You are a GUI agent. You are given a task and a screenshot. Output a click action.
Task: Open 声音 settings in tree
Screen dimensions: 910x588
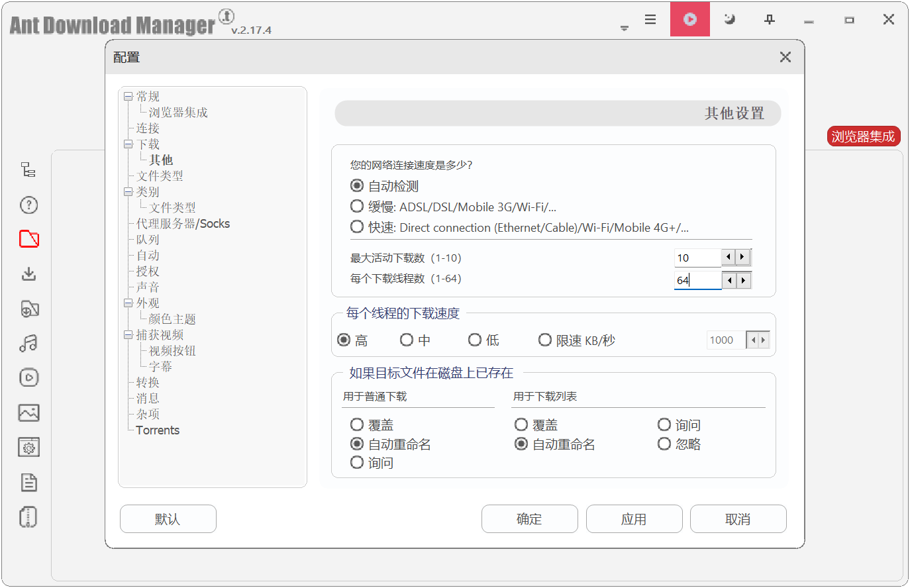coord(148,287)
